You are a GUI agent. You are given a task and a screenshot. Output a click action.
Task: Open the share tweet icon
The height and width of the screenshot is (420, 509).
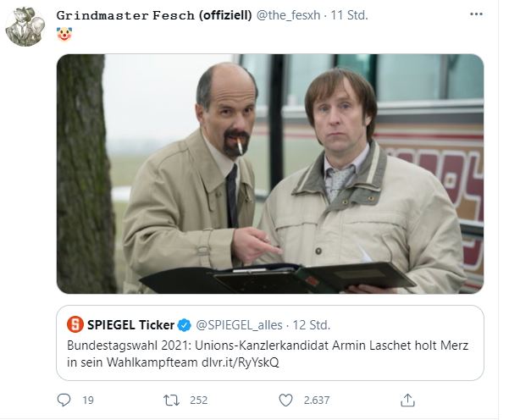pyautogui.click(x=408, y=399)
